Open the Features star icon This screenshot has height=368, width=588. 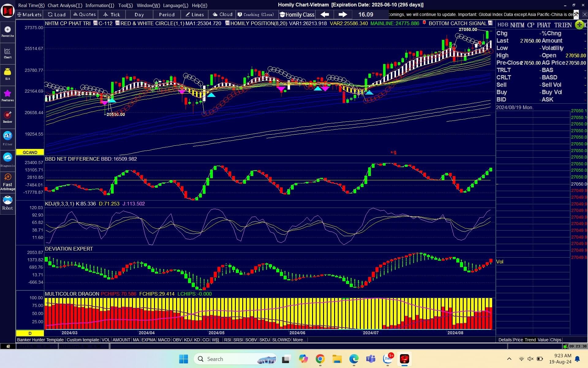[7, 96]
